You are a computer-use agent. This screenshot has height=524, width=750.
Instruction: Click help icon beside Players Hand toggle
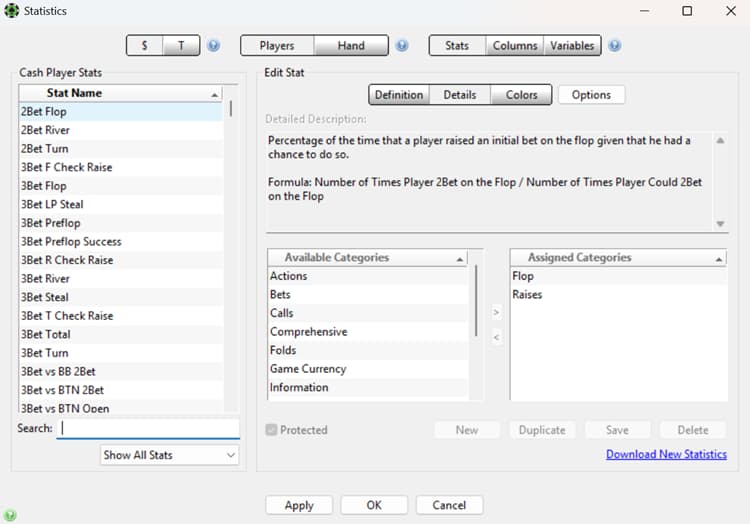402,45
